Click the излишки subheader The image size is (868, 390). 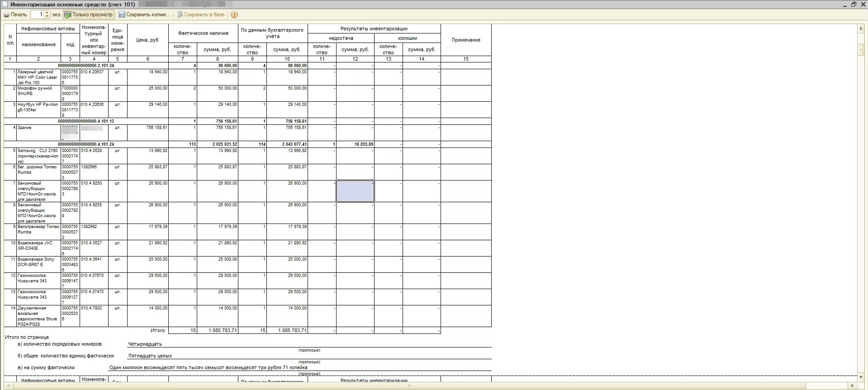[x=408, y=38]
